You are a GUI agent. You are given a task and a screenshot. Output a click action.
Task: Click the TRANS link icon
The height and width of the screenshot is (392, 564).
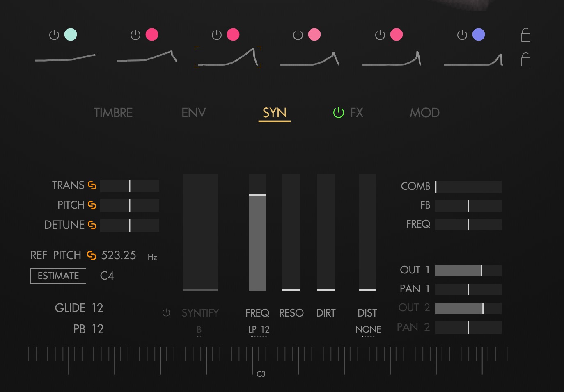pos(92,186)
